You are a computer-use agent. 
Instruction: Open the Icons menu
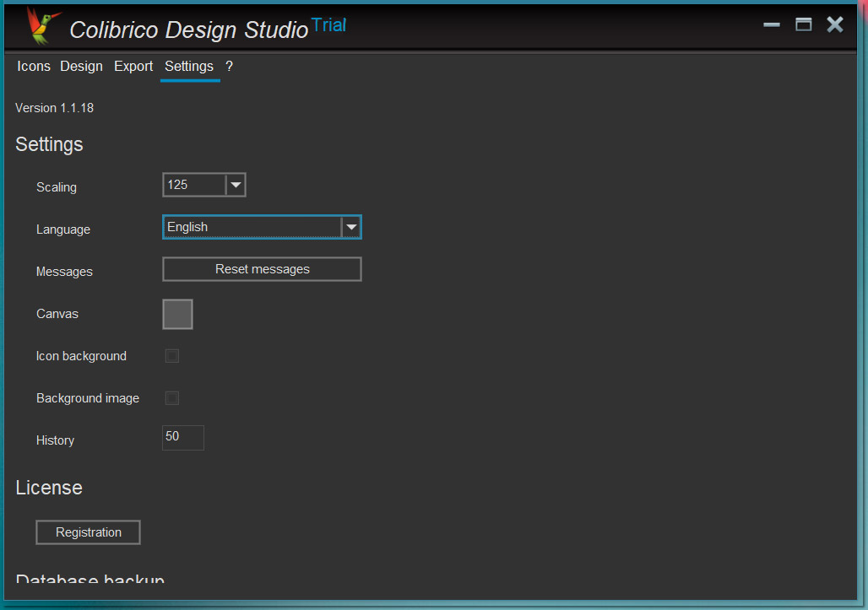(34, 67)
